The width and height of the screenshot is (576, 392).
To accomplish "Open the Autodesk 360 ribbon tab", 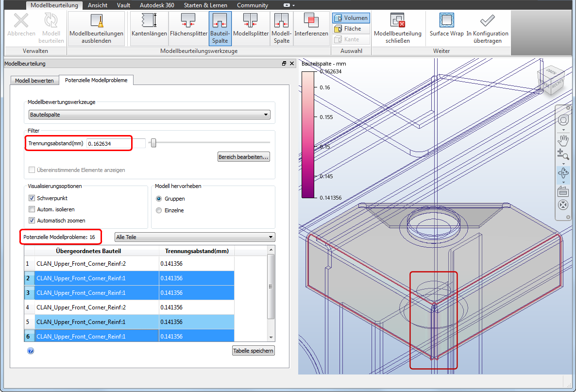I will pos(157,5).
